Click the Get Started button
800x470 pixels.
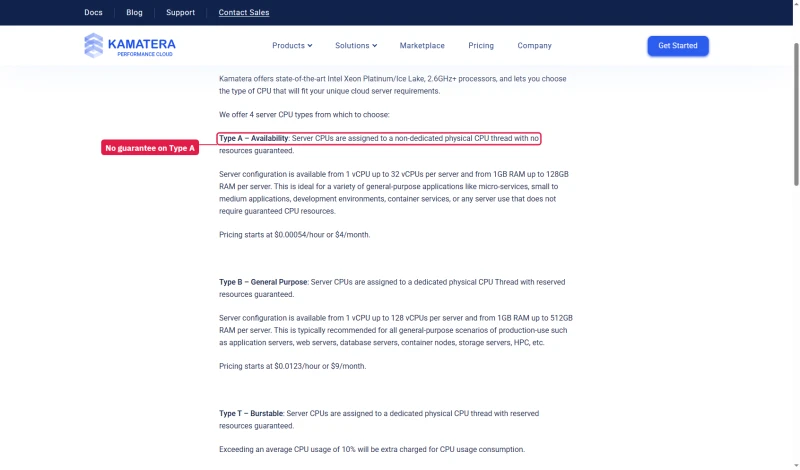tap(678, 46)
